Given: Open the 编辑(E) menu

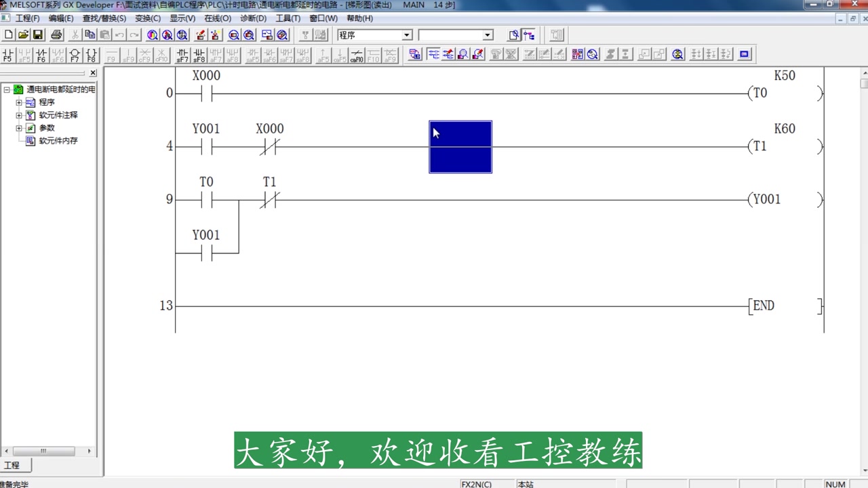Looking at the screenshot, I should tap(61, 18).
